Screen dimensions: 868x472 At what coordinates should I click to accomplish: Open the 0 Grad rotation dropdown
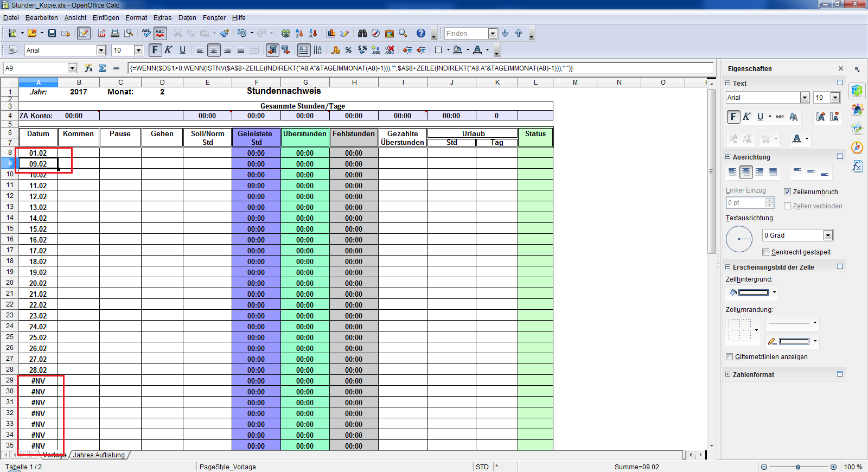(x=828, y=235)
